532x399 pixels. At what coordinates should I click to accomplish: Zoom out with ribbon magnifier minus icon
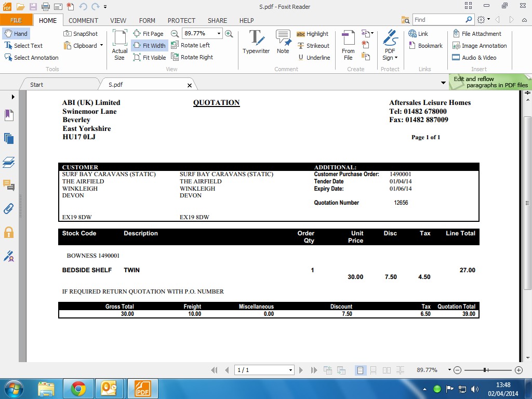tap(175, 34)
